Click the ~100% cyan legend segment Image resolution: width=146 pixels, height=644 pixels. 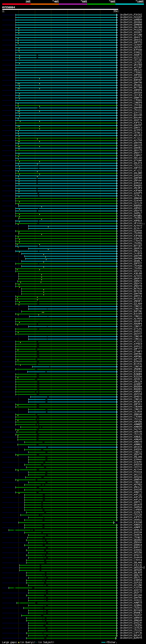130,4
